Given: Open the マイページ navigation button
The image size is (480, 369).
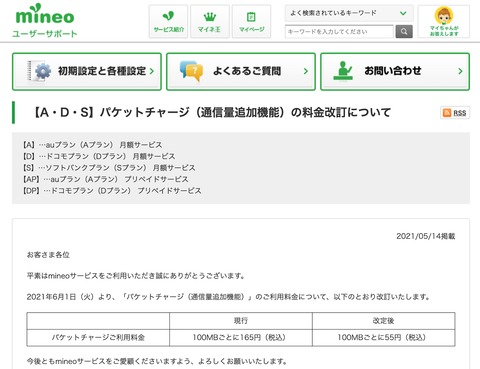Looking at the screenshot, I should [x=251, y=21].
